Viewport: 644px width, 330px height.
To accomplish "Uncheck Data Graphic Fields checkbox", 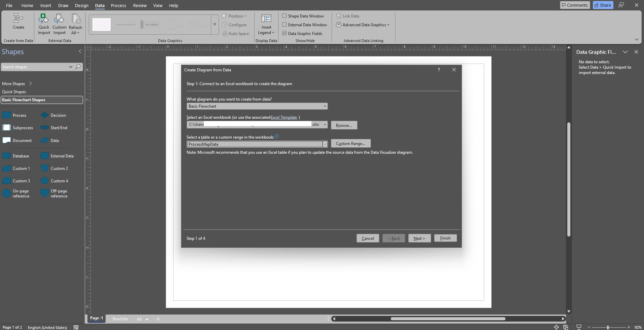I will click(x=285, y=33).
